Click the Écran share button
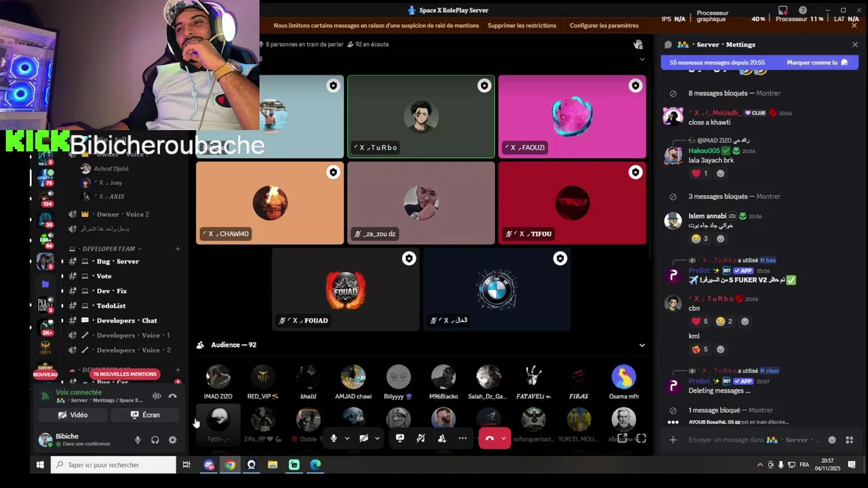 pyautogui.click(x=145, y=415)
